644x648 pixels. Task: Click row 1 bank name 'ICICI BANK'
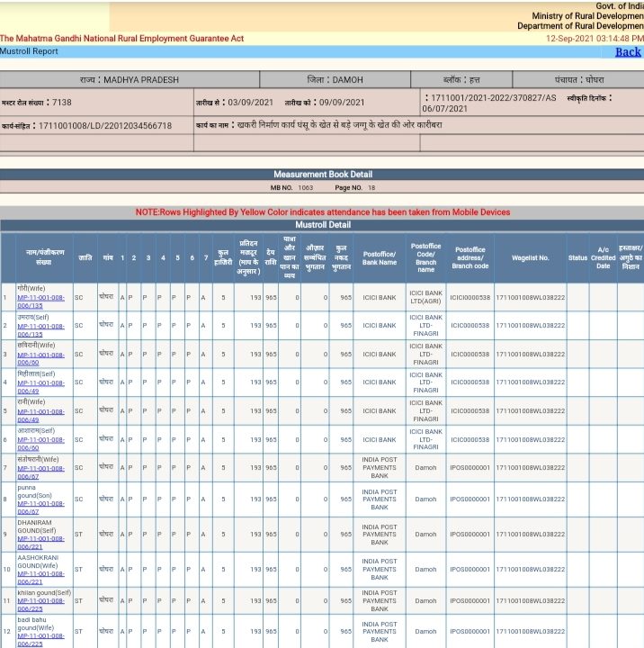tap(380, 298)
